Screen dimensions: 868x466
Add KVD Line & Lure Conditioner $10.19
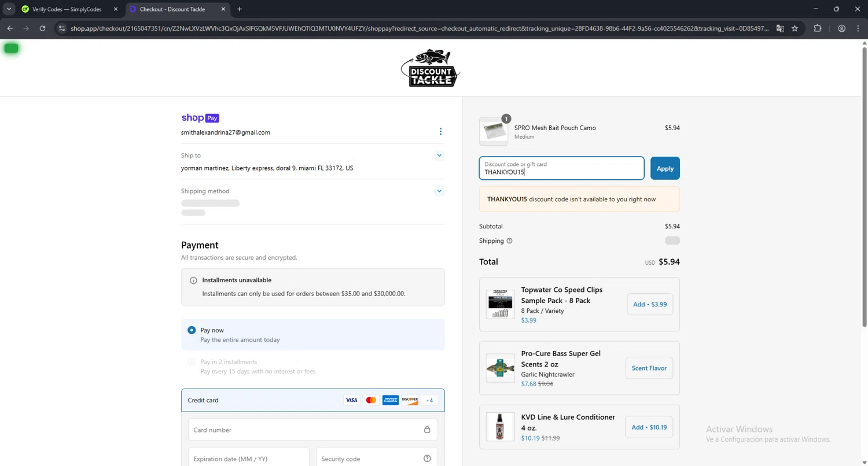[649, 427]
